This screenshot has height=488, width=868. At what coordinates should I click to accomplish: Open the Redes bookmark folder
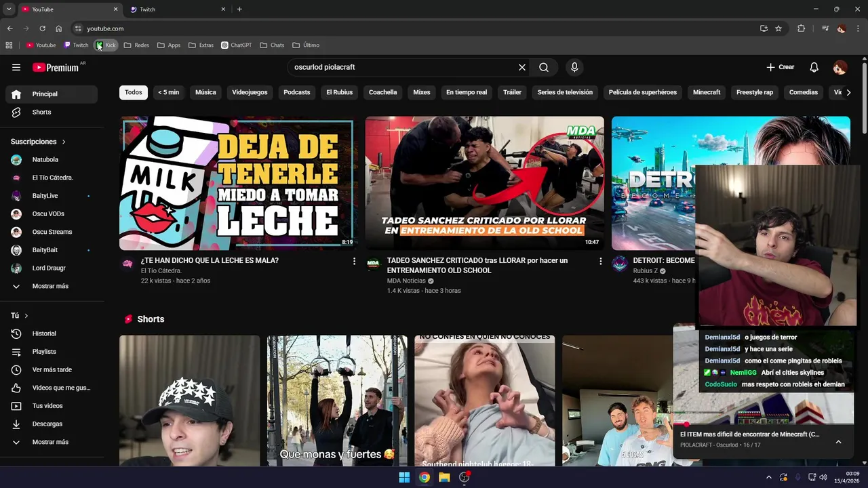pos(136,45)
